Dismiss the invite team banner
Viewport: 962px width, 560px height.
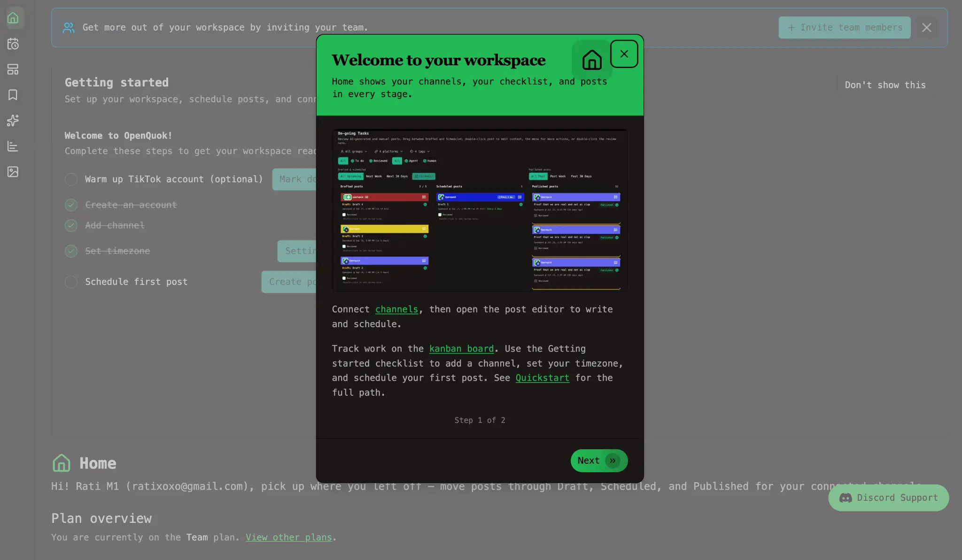[x=926, y=28]
